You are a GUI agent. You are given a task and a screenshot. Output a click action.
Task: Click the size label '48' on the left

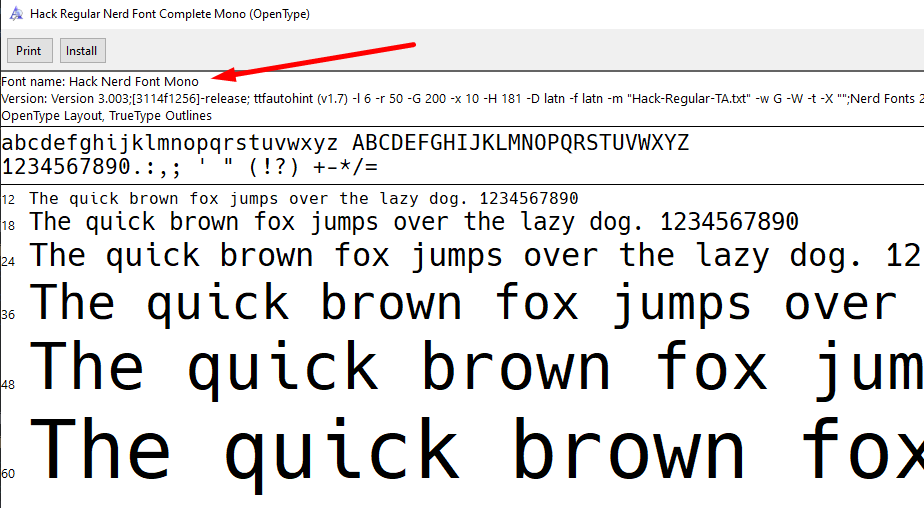coord(8,385)
